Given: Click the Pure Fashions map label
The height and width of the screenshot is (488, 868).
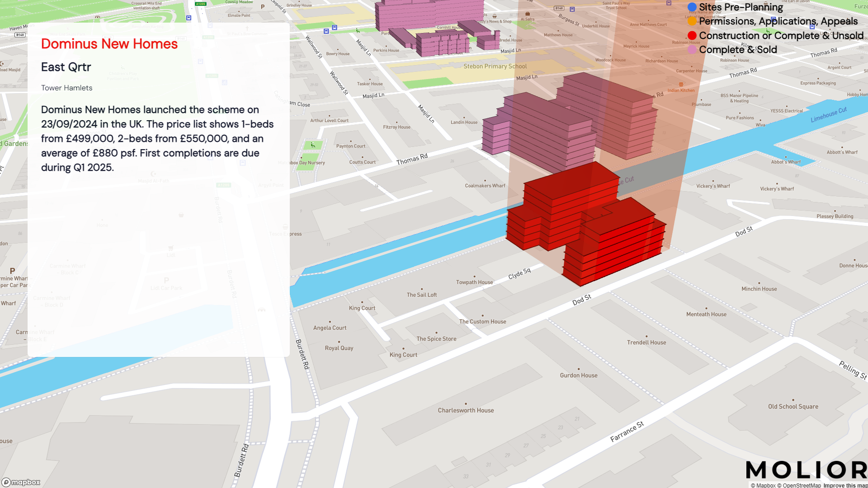Looking at the screenshot, I should click(740, 118).
